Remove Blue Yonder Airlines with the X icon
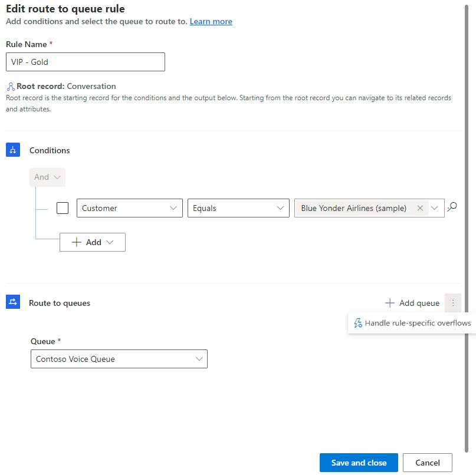 tap(420, 208)
